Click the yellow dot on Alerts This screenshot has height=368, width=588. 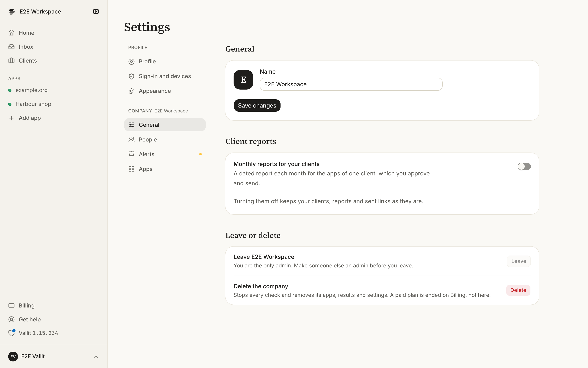[x=200, y=154]
